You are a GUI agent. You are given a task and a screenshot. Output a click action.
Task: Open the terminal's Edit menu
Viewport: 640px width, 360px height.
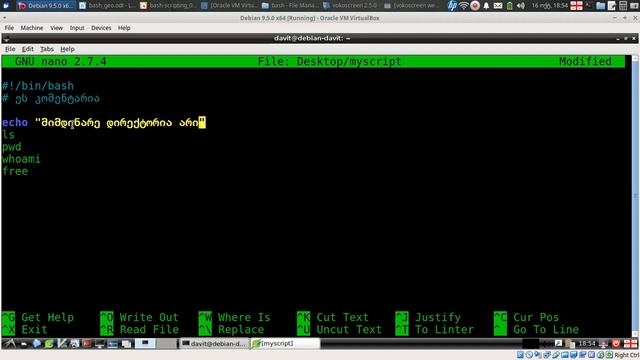tap(27, 49)
